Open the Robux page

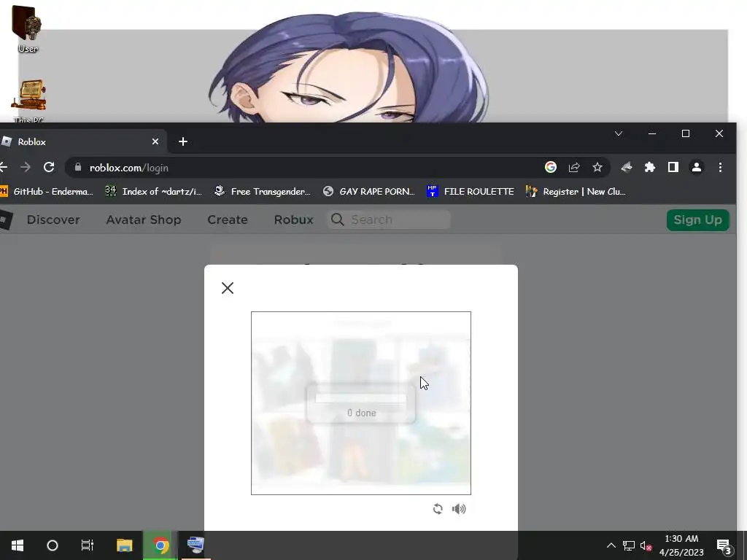pyautogui.click(x=293, y=219)
